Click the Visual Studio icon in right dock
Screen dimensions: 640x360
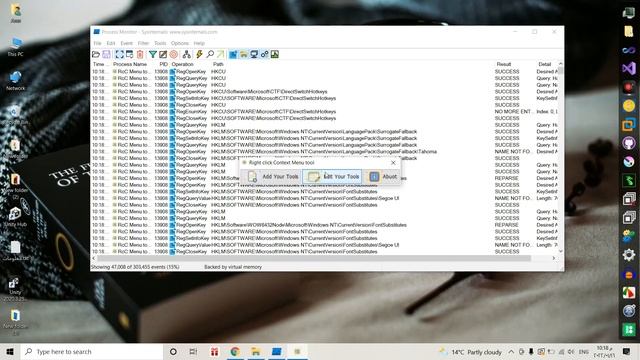(x=629, y=68)
